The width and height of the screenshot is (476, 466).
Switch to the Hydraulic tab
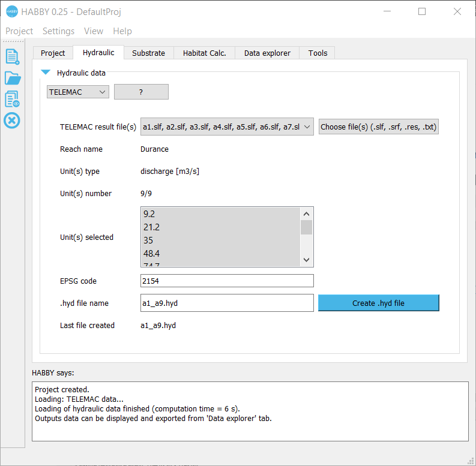(x=98, y=53)
